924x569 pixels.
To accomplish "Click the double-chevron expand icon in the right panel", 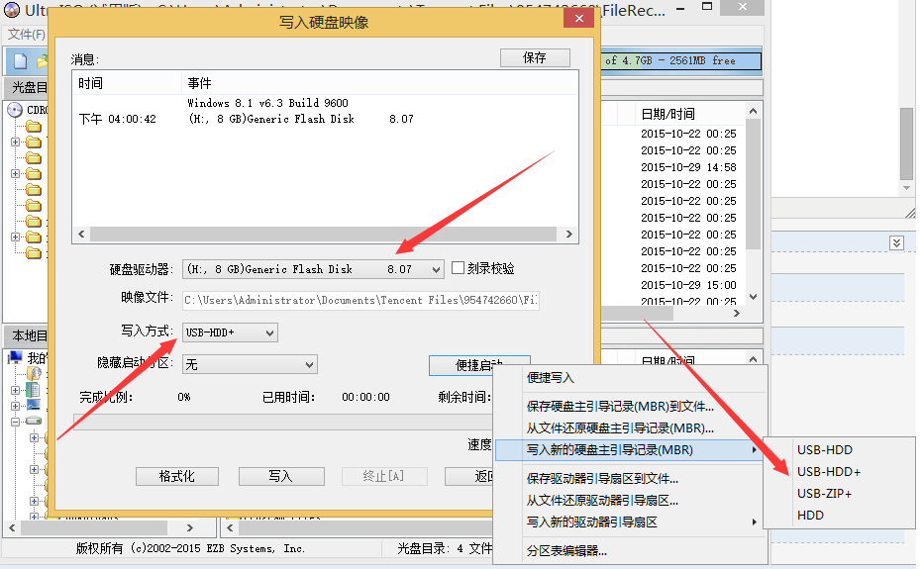I will coord(896,242).
